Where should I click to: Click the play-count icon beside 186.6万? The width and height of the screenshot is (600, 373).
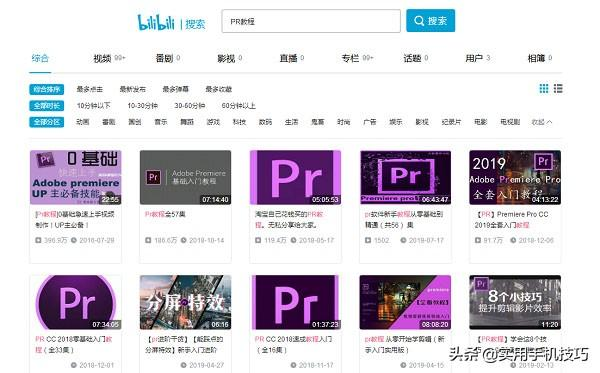coord(148,240)
